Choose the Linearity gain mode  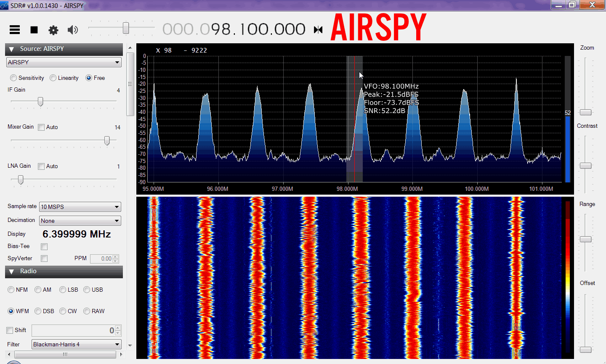pos(53,78)
